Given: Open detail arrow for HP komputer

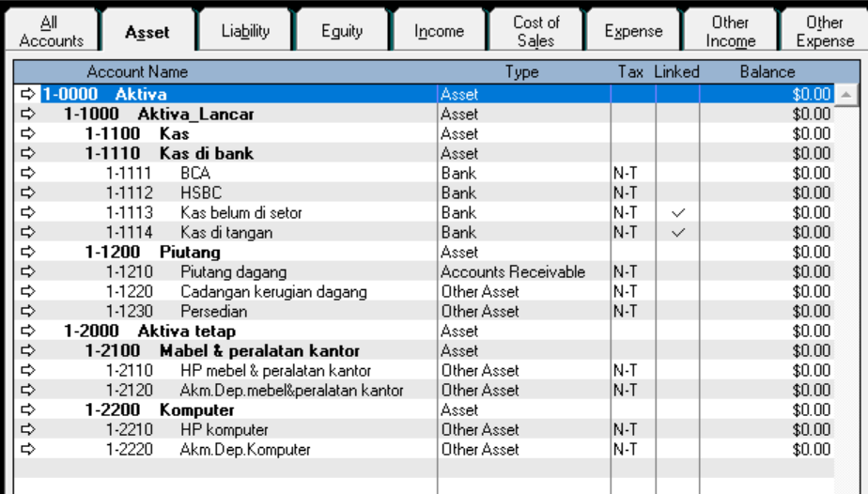Looking at the screenshot, I should (x=27, y=429).
